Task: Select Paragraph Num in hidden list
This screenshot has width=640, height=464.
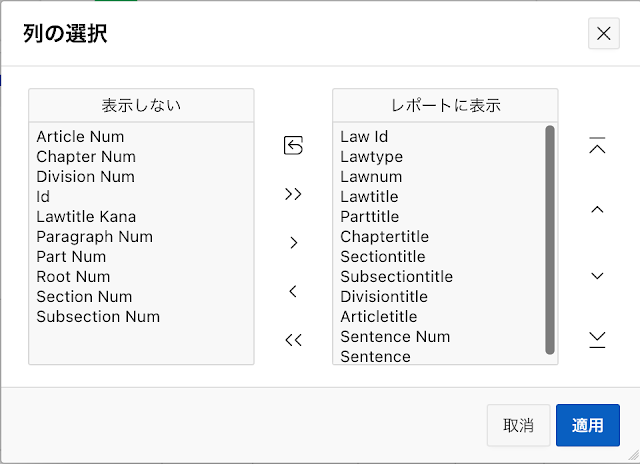Action: tap(94, 237)
